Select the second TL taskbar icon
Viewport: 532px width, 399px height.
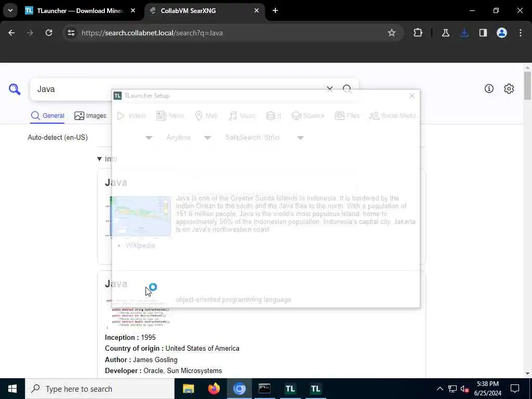pyautogui.click(x=315, y=389)
